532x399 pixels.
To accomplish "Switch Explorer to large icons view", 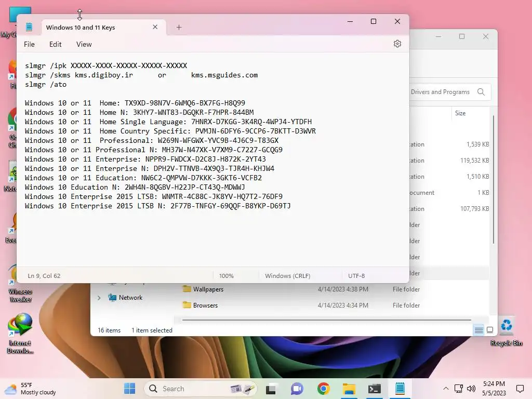I will 490,330.
